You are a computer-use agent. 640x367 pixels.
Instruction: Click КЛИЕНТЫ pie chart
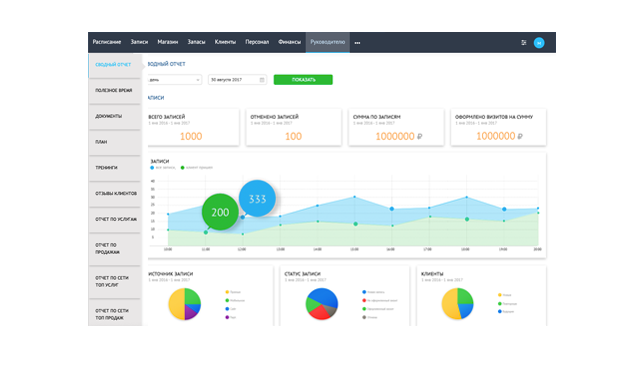coord(458,304)
